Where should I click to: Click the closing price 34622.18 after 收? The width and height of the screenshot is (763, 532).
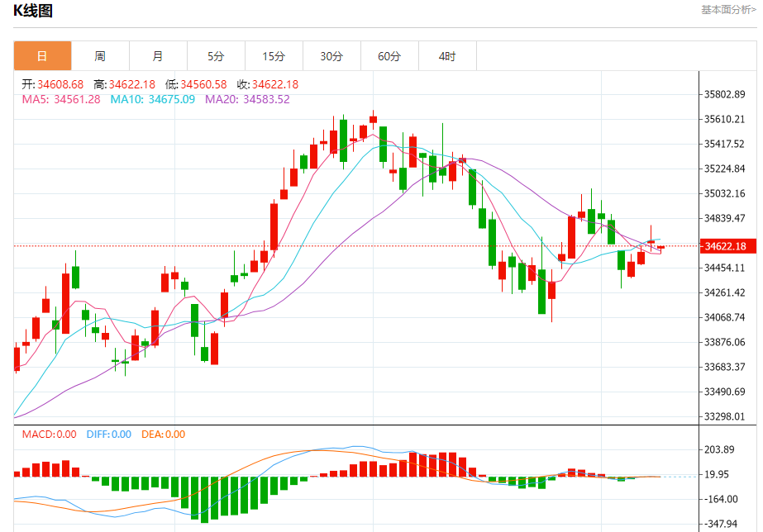[275, 84]
